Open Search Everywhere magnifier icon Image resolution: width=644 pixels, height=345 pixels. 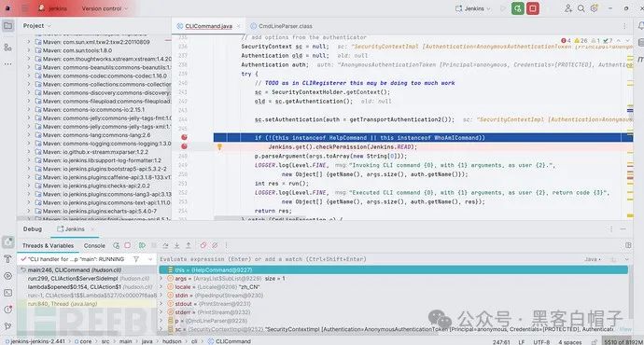(x=581, y=8)
